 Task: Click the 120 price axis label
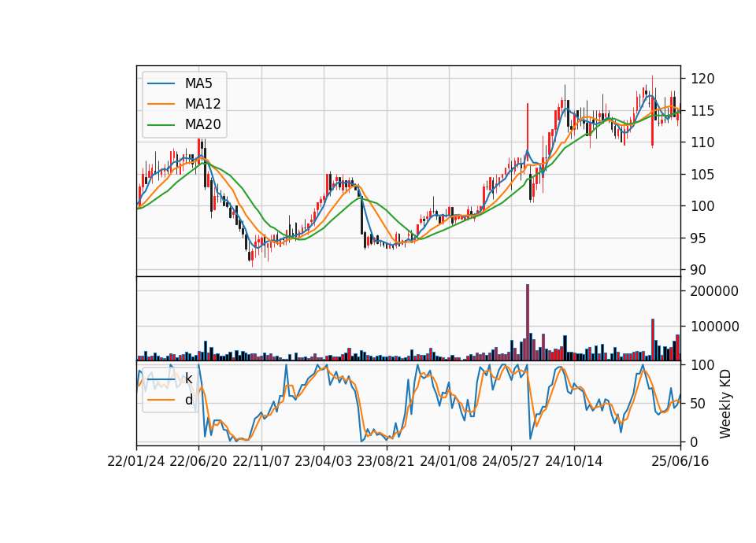[702, 79]
